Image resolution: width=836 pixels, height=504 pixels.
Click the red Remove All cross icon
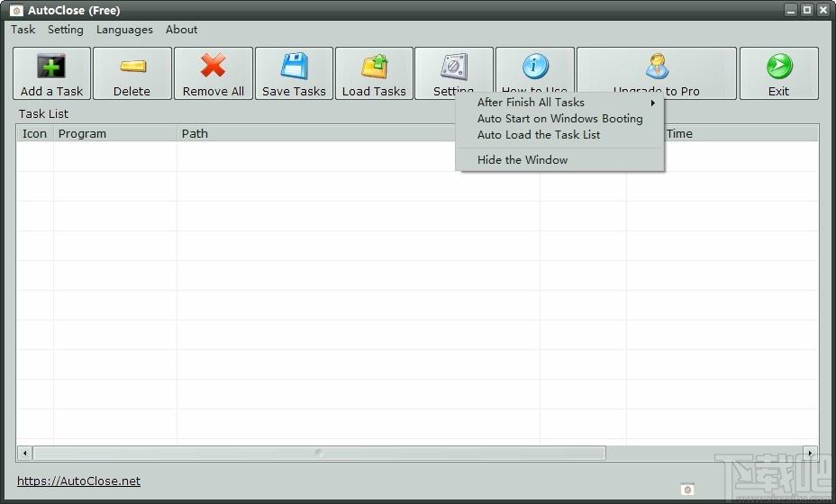[x=214, y=66]
